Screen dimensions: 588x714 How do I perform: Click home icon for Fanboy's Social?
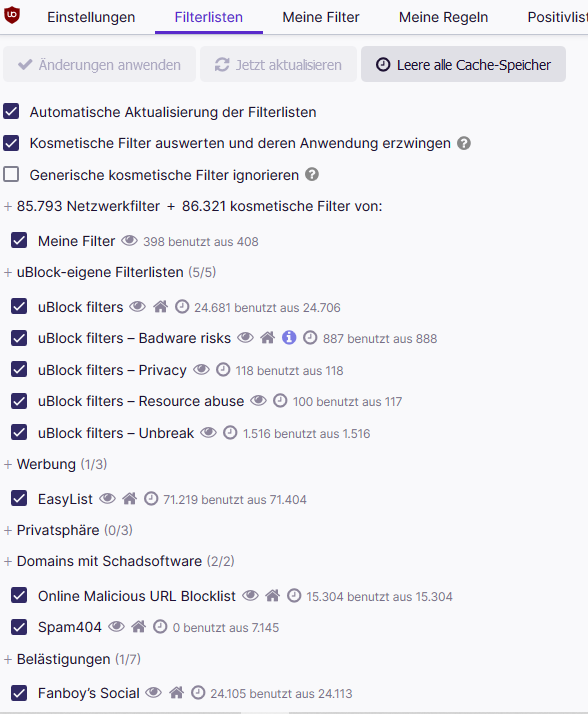coord(176,693)
